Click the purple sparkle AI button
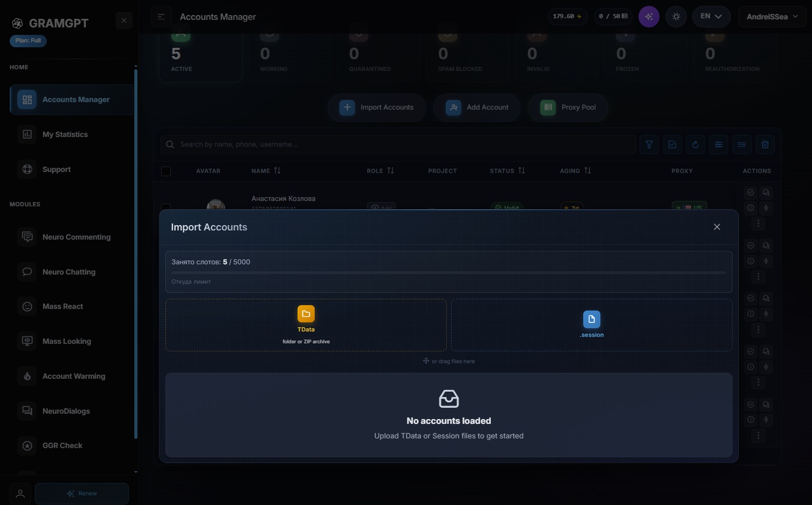 click(649, 17)
